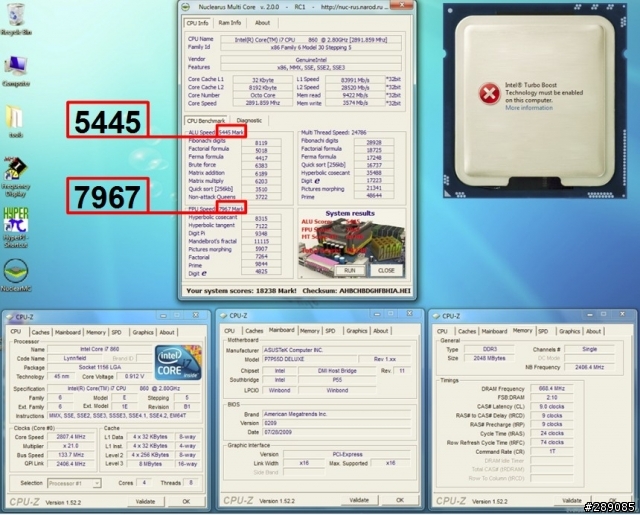Follow the More information link in gadget

coord(529,108)
